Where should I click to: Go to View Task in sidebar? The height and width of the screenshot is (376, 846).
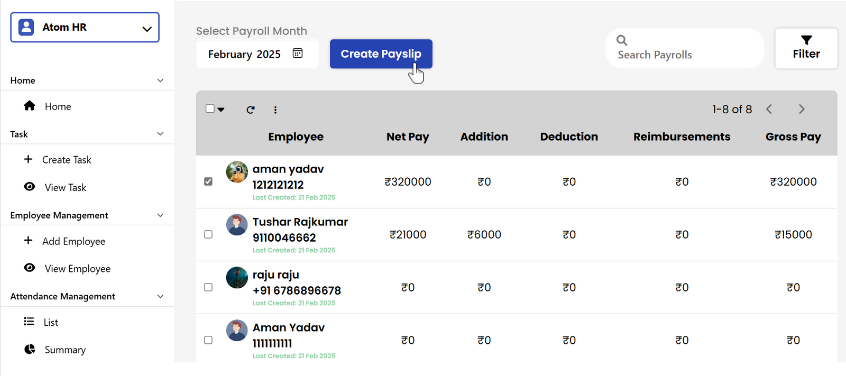point(55,187)
